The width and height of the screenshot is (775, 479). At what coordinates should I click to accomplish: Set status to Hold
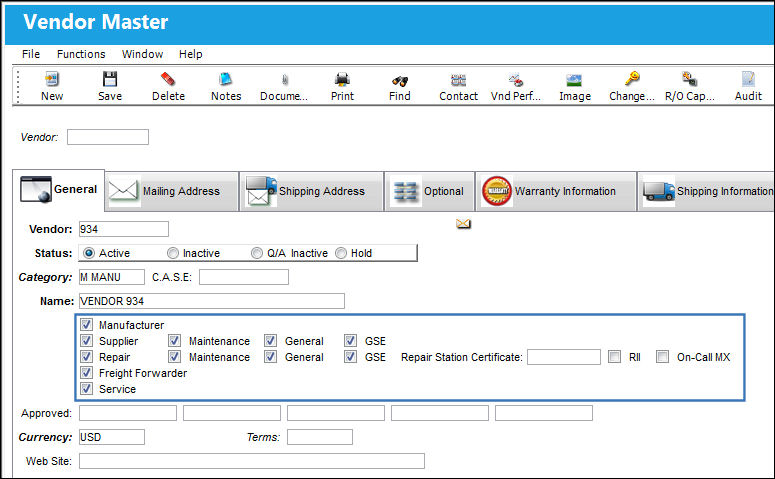click(x=341, y=253)
